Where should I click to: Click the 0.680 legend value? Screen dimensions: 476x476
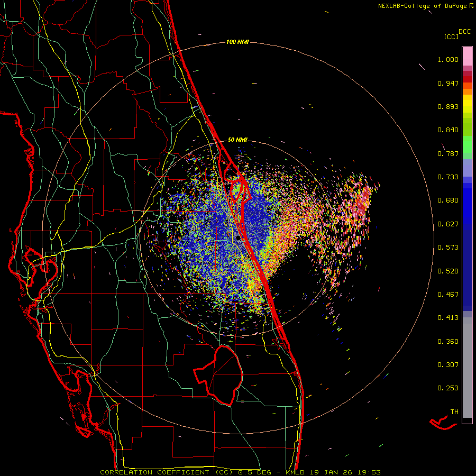[448, 200]
